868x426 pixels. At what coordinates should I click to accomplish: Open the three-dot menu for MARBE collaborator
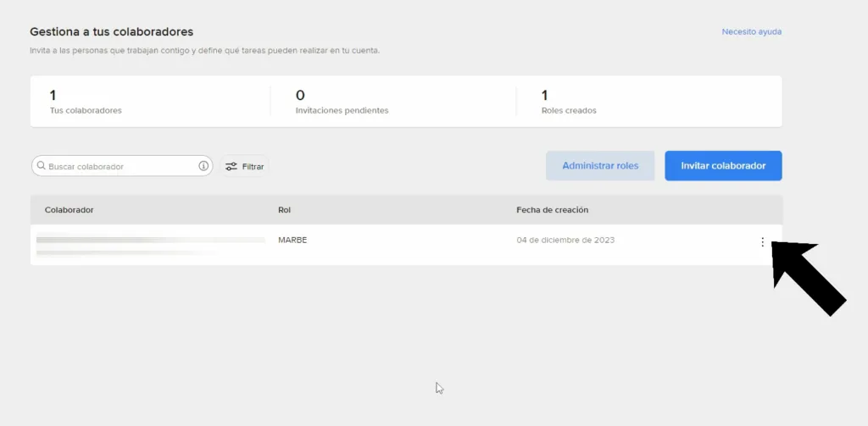point(762,241)
